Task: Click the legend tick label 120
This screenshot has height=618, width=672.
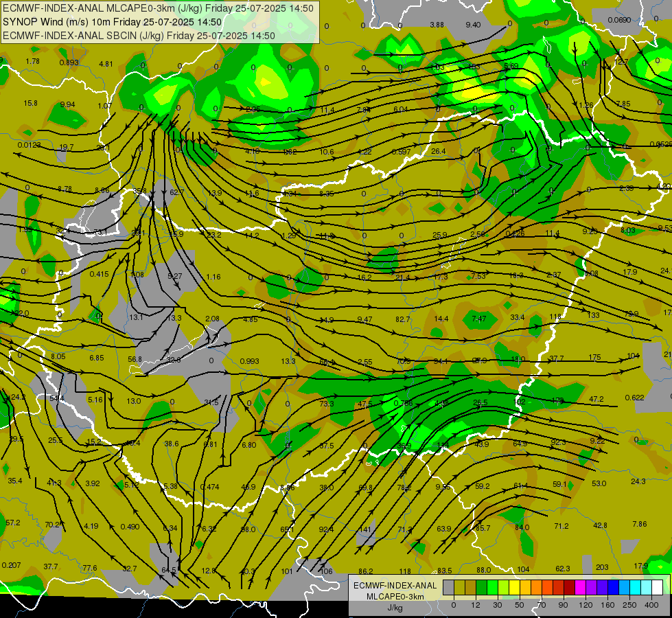Action: pos(586,605)
